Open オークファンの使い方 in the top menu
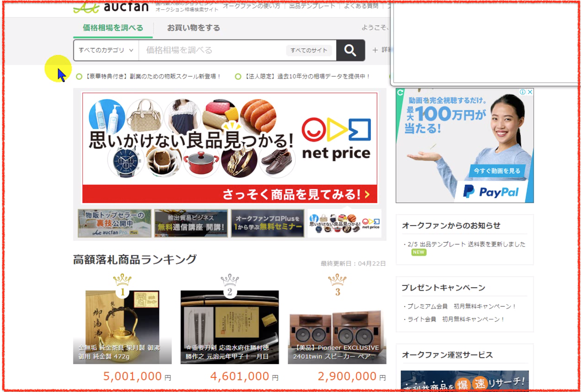The height and width of the screenshot is (392, 581). 251,6
